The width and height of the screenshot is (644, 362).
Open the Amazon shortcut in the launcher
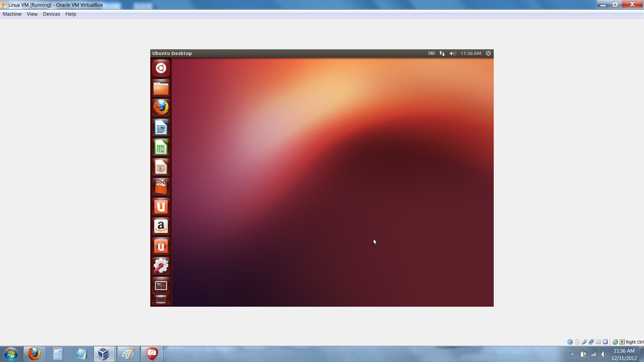(x=161, y=226)
